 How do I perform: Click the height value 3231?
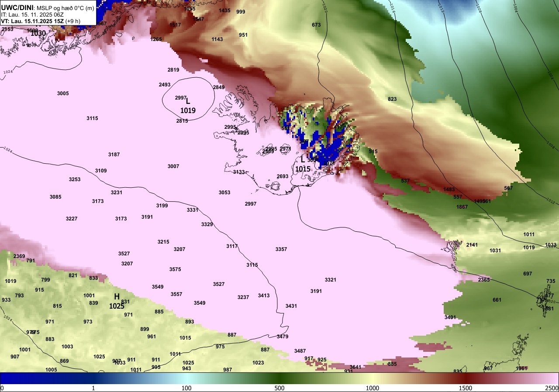[117, 193]
